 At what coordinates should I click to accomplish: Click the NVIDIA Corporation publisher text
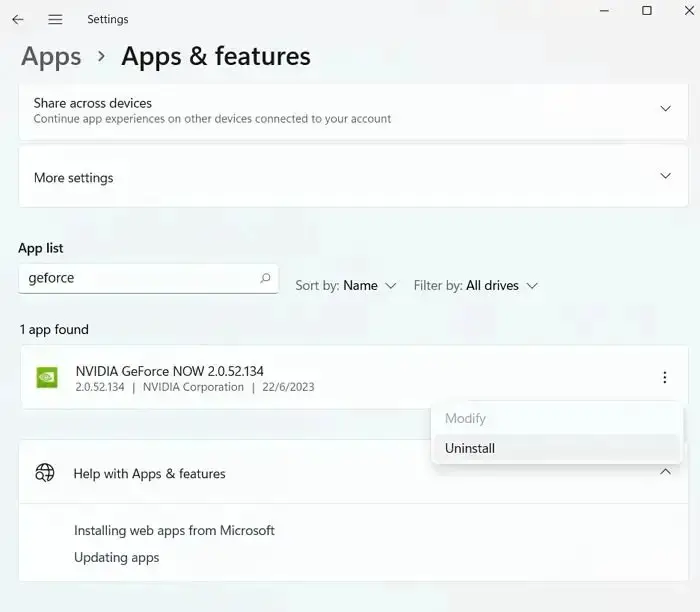click(193, 387)
